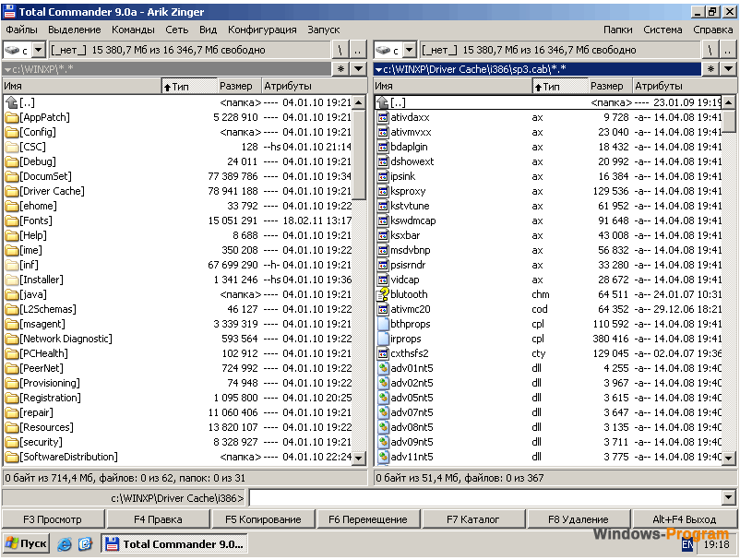
Task: Click the hidden CSC folder icon
Action: [x=12, y=147]
